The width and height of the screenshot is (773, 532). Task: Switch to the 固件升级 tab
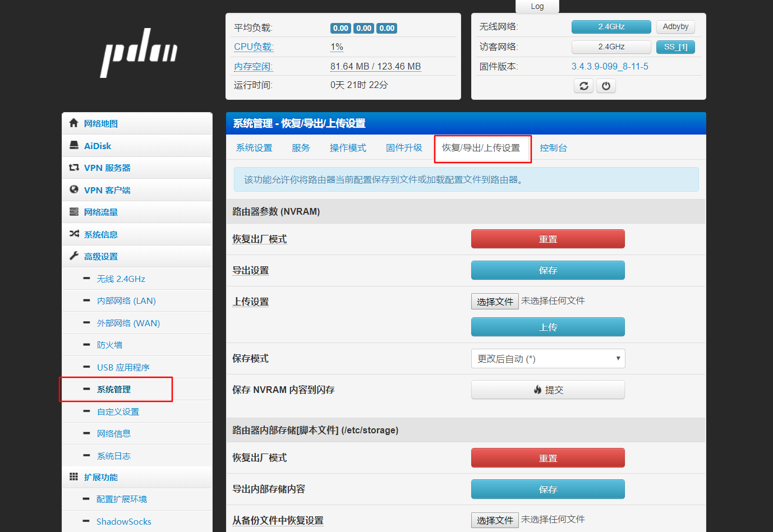point(404,148)
